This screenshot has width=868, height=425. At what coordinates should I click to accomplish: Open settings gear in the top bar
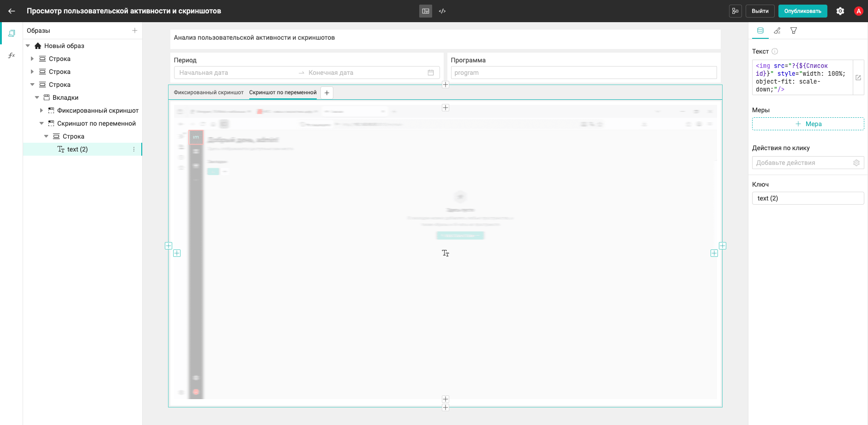point(840,11)
